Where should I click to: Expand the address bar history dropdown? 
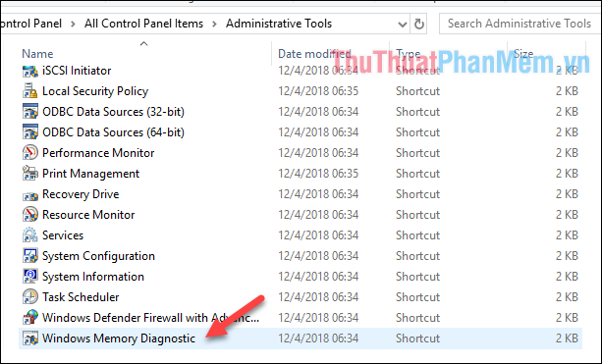402,25
